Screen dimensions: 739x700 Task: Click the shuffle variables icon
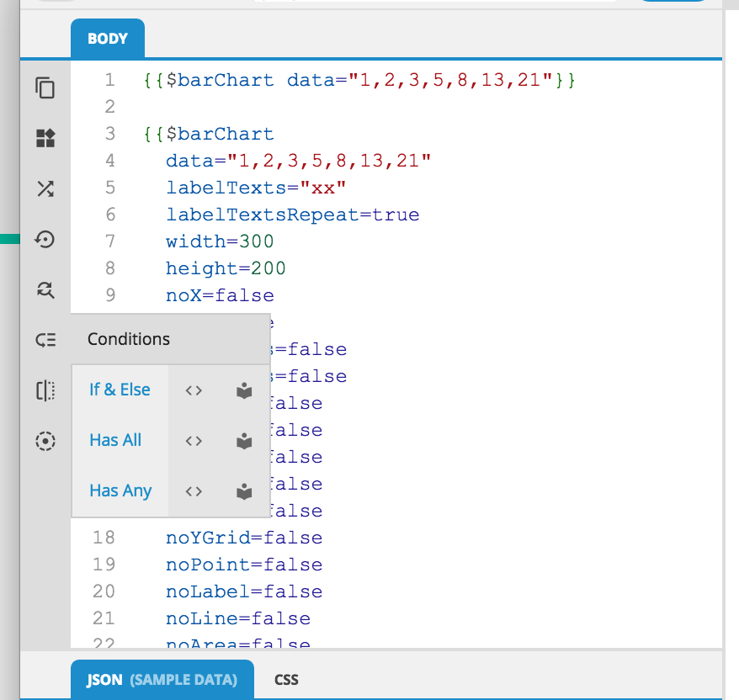[x=45, y=188]
